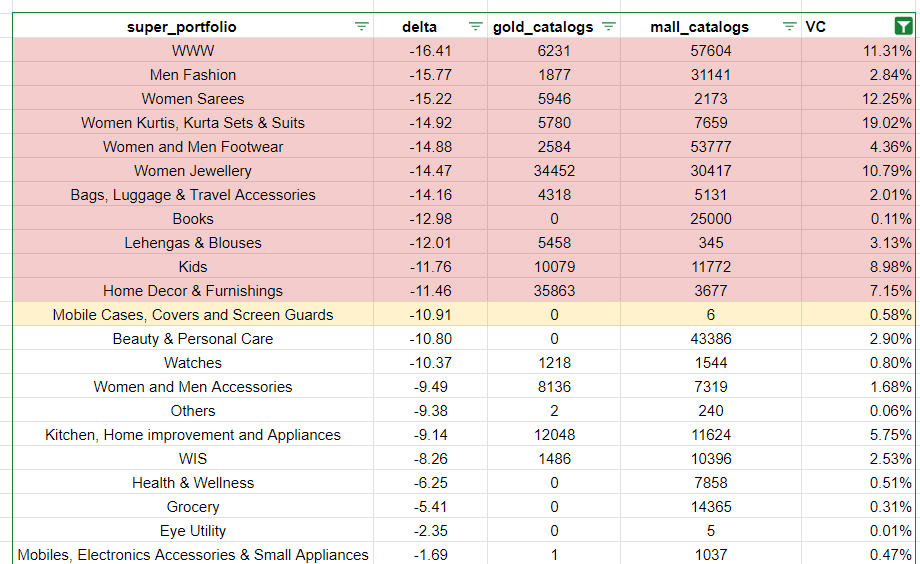Open the gold_catalogs column filter icon
920x564 pixels.
click(608, 27)
